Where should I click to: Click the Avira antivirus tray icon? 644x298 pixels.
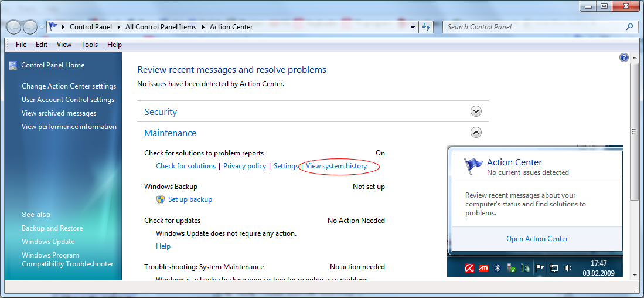[469, 269]
